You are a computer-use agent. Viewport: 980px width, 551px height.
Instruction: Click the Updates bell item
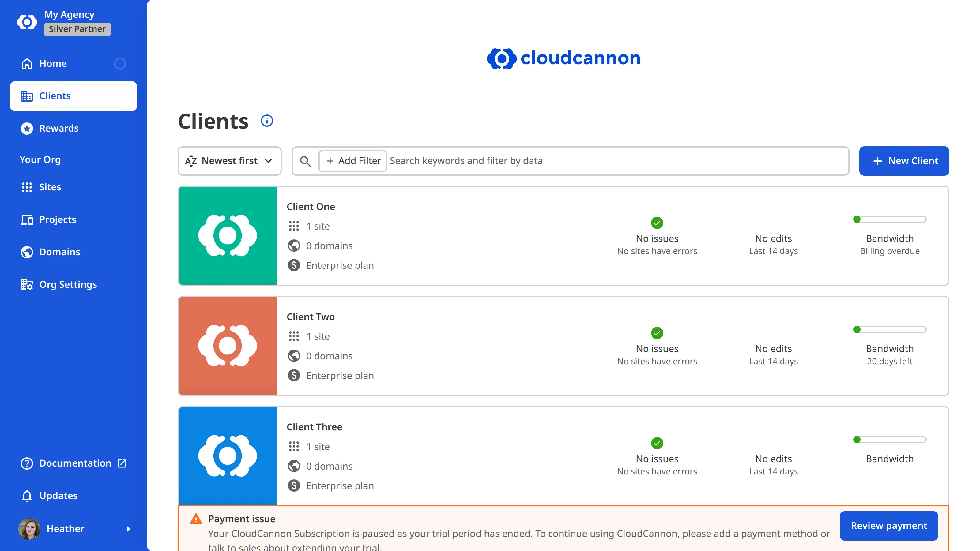point(73,496)
